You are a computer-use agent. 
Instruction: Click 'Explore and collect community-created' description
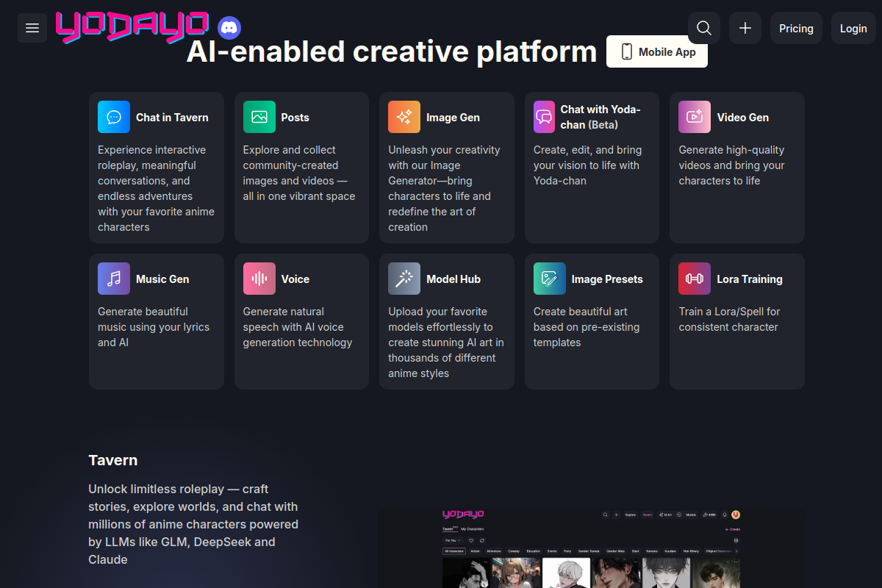coord(299,173)
